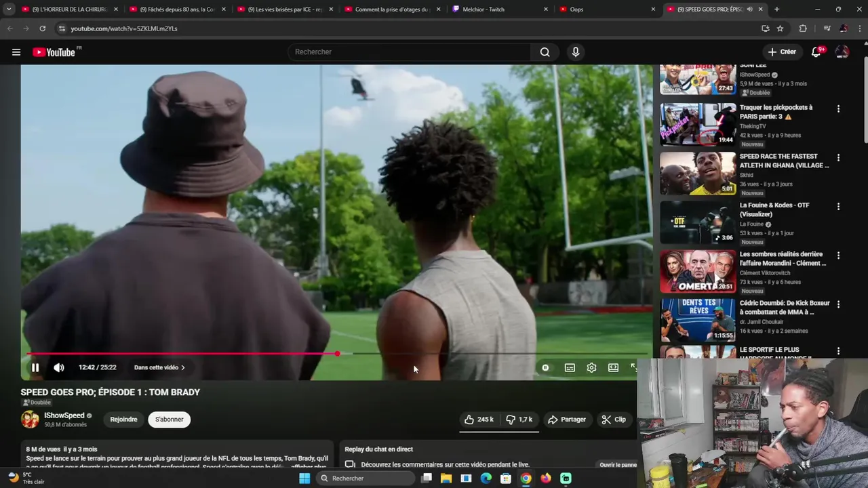Bookmark this page with star icon
The height and width of the screenshot is (488, 868).
coord(780,28)
